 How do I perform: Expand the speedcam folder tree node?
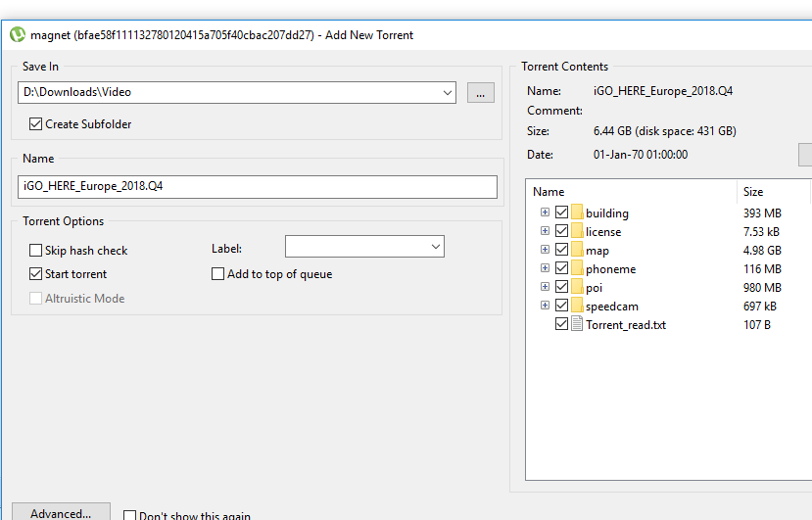[545, 306]
